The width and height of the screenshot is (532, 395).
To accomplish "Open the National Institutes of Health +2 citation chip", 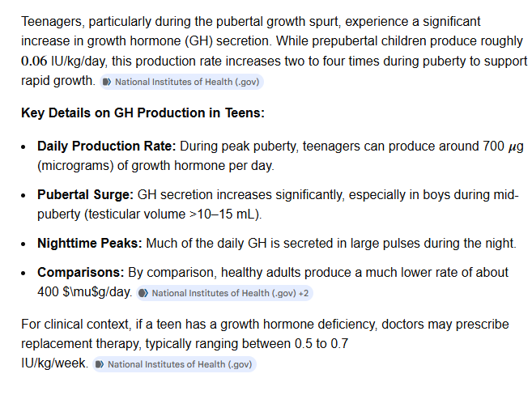I will tap(224, 293).
